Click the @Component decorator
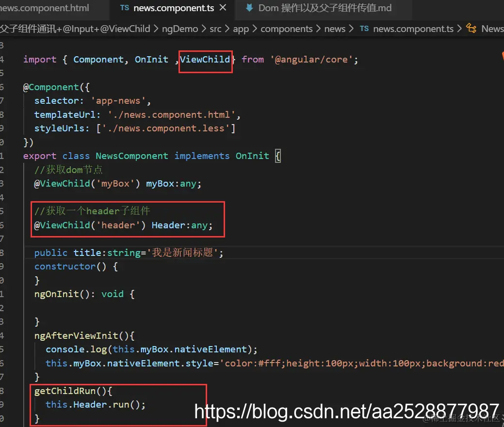Viewport: 504px width, 427px height. 51,87
